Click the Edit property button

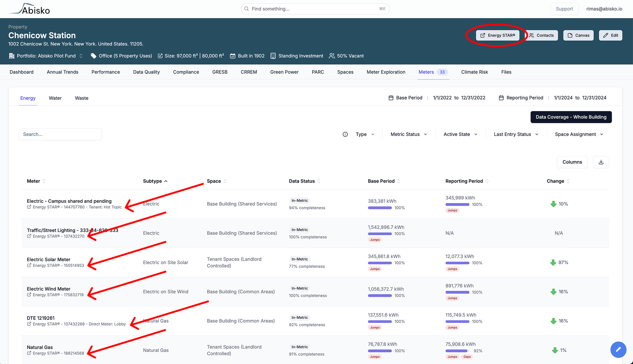[x=611, y=35]
